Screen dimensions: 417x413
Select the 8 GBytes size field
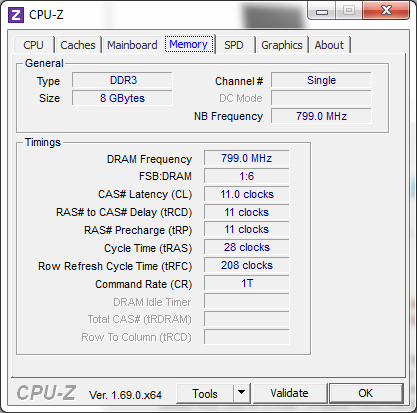(122, 98)
